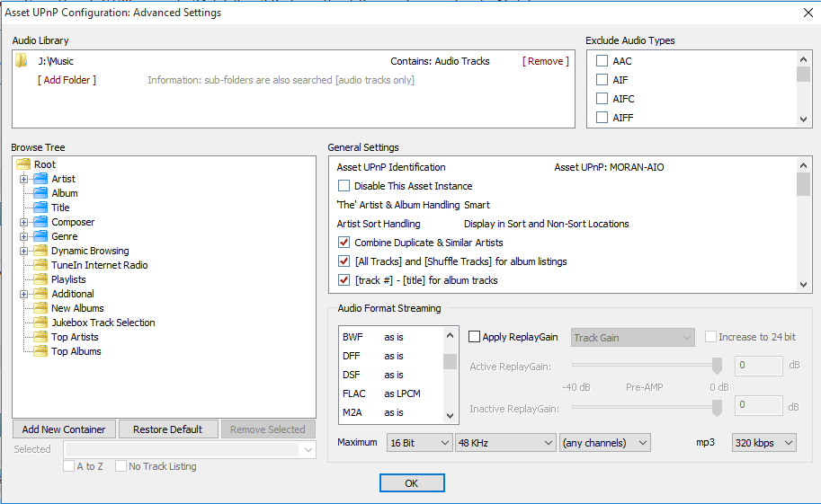This screenshot has width=821, height=504.
Task: Open the mp3 320 kbps dropdown
Action: pos(763,443)
